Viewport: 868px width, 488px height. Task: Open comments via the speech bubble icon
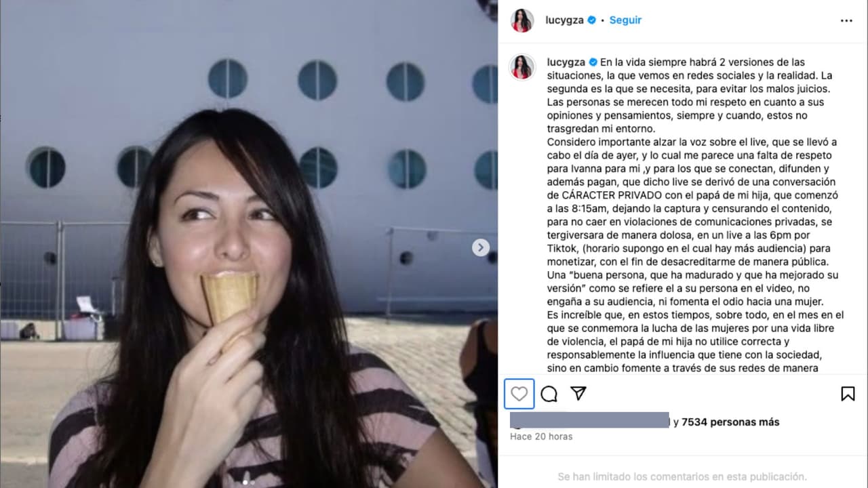tap(549, 394)
